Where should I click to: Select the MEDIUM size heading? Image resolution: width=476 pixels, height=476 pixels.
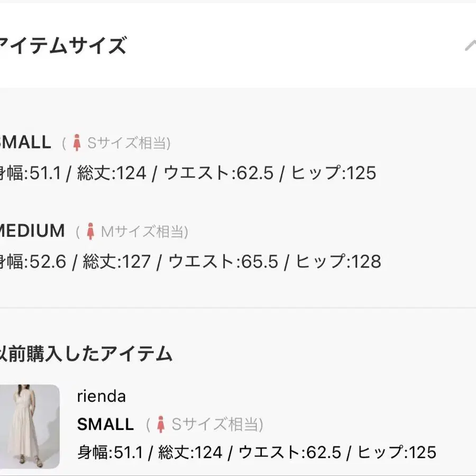[32, 231]
